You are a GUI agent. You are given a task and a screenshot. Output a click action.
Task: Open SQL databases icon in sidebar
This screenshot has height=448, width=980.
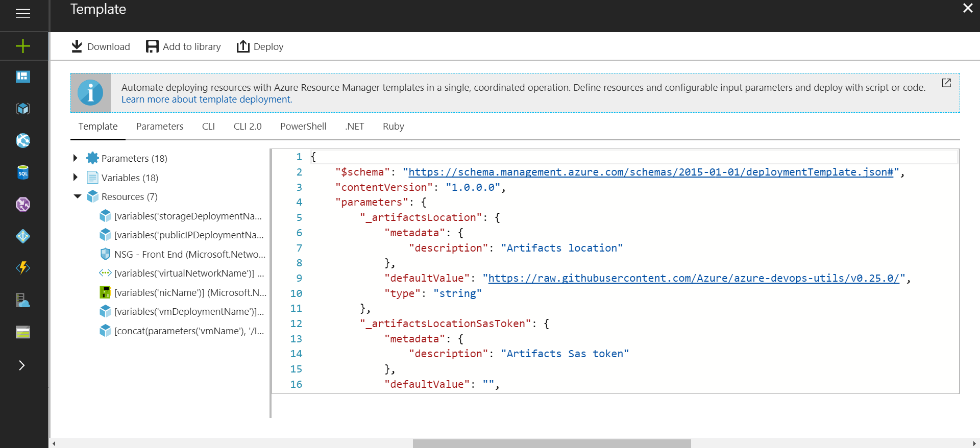coord(23,172)
